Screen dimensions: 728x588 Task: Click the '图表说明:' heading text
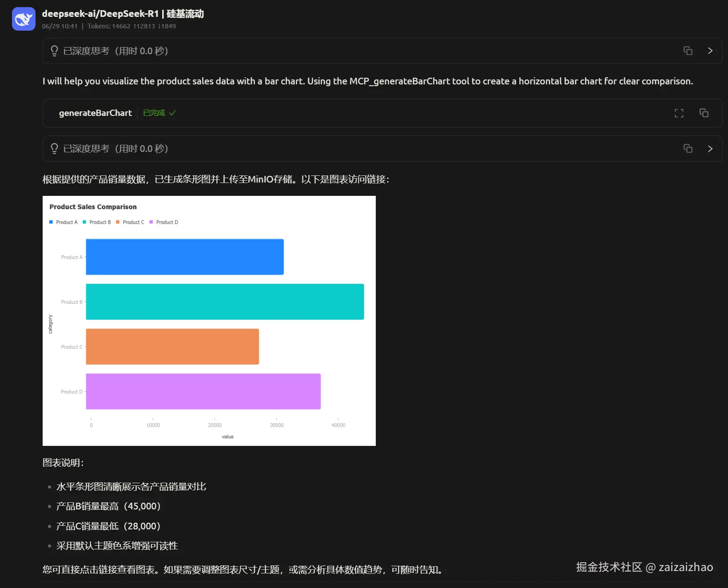(63, 463)
